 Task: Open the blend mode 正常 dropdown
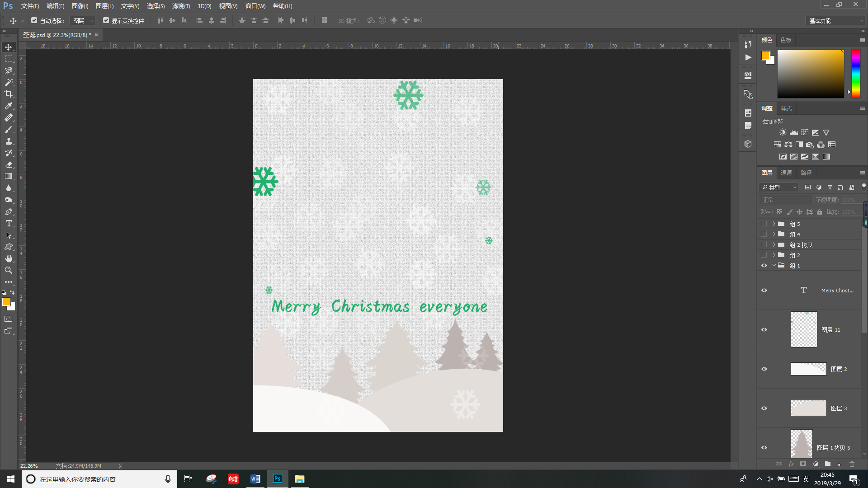786,200
